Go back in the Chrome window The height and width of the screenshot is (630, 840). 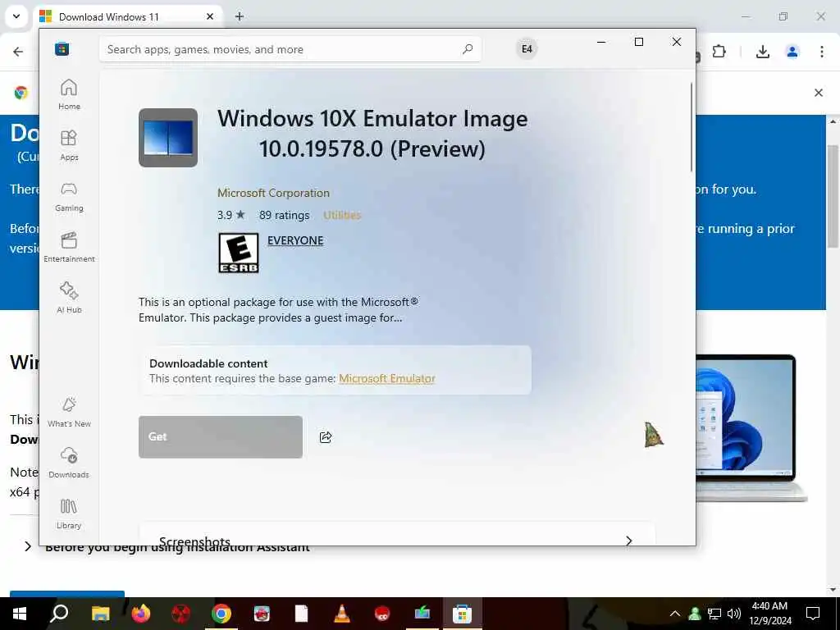click(x=18, y=52)
